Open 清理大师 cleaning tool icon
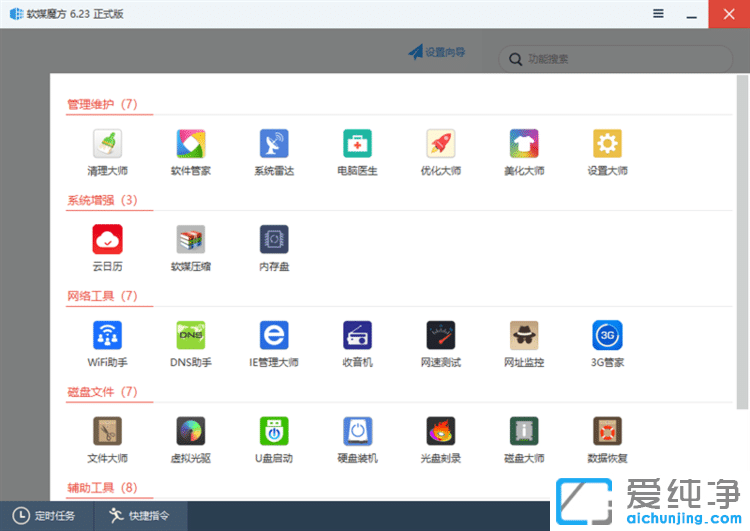The height and width of the screenshot is (531, 750). click(107, 144)
